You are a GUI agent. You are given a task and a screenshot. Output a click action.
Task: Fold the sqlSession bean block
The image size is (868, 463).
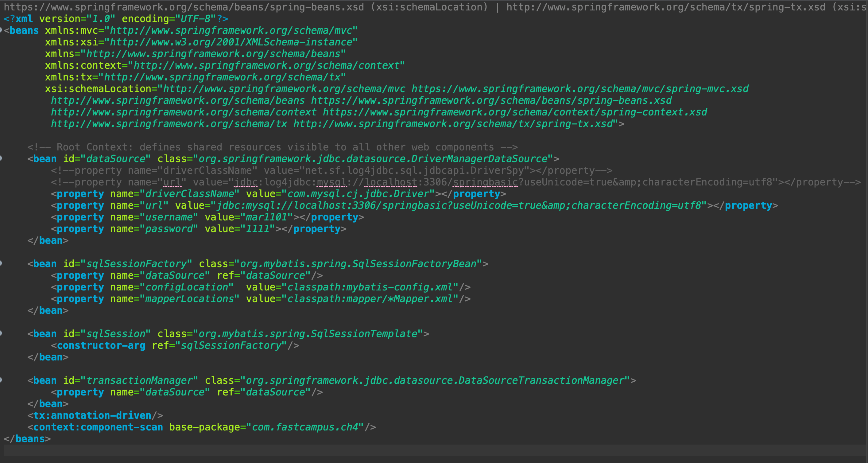[1, 334]
